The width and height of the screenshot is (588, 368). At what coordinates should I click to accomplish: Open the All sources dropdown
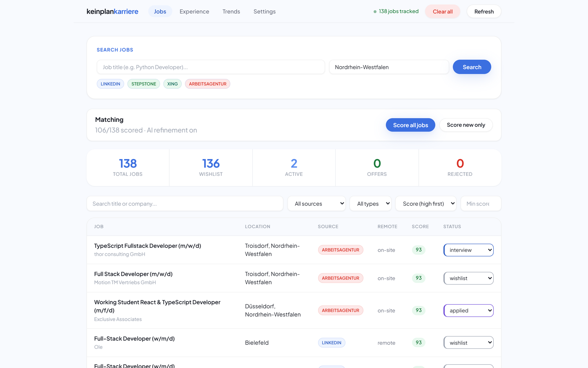click(x=317, y=204)
